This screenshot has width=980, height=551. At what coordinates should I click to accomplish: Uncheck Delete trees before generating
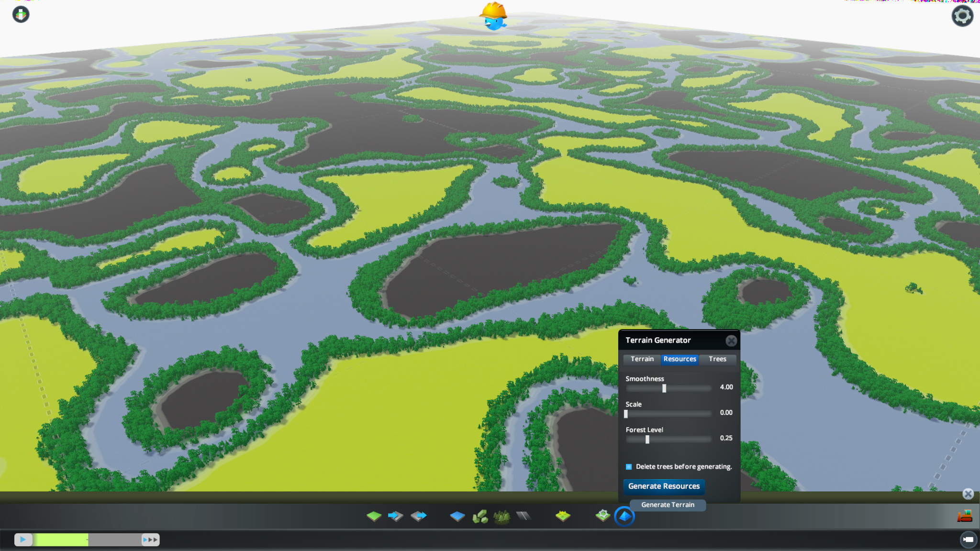point(629,467)
